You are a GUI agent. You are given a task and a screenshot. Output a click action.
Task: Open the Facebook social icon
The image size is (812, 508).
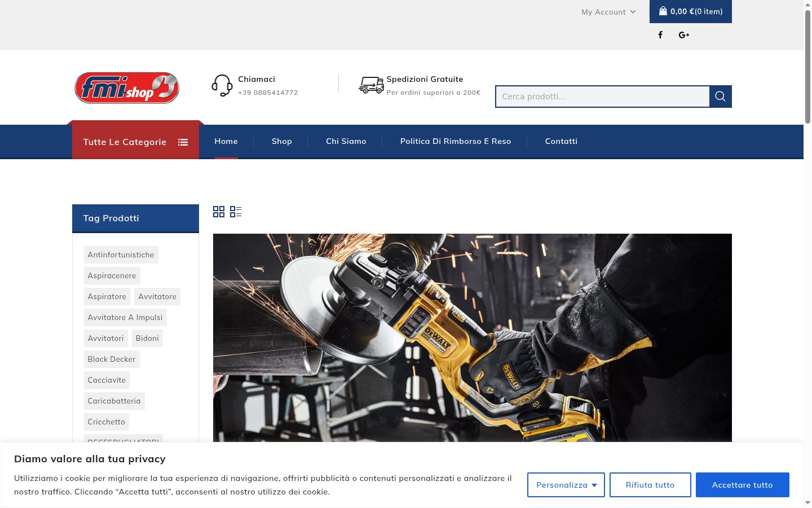tap(660, 35)
